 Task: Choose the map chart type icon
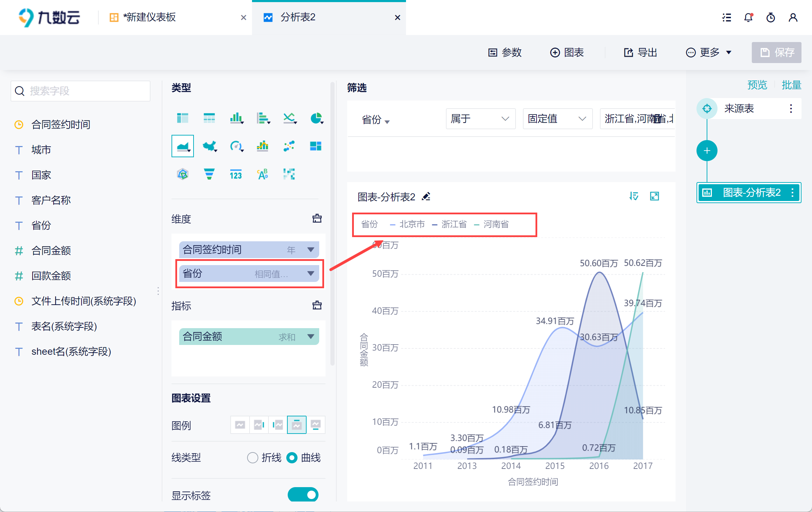(x=209, y=146)
